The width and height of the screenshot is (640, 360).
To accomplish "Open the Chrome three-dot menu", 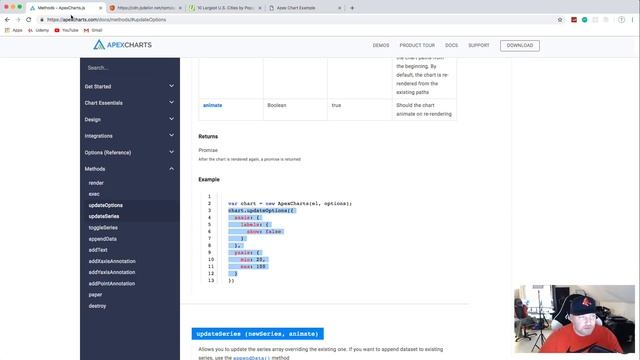I will point(633,20).
